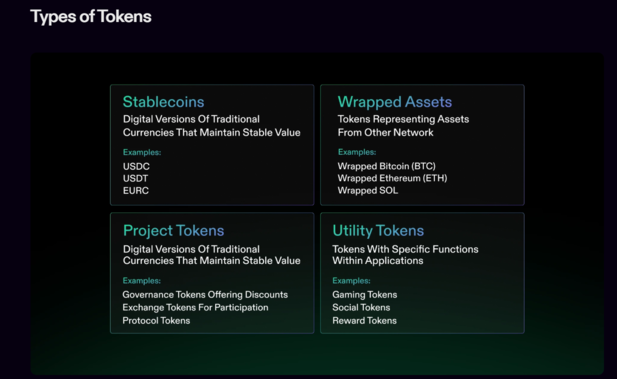Click the "Types of Tokens" heading
Image resolution: width=617 pixels, height=379 pixels.
91,17
